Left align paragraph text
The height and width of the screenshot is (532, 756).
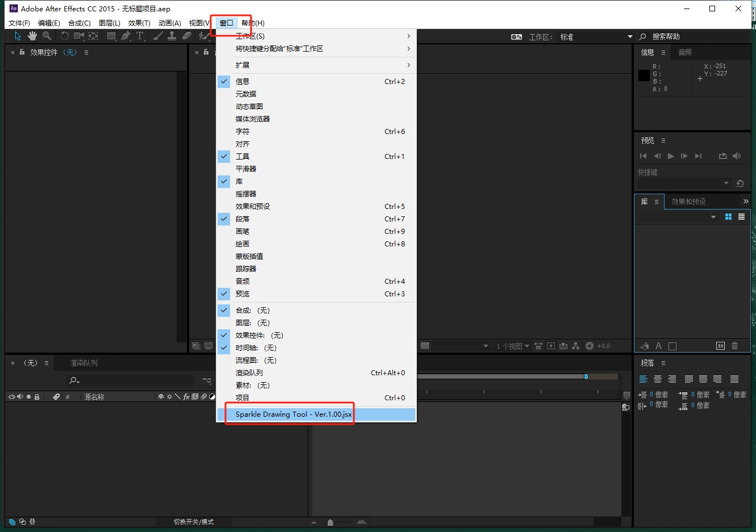644,379
